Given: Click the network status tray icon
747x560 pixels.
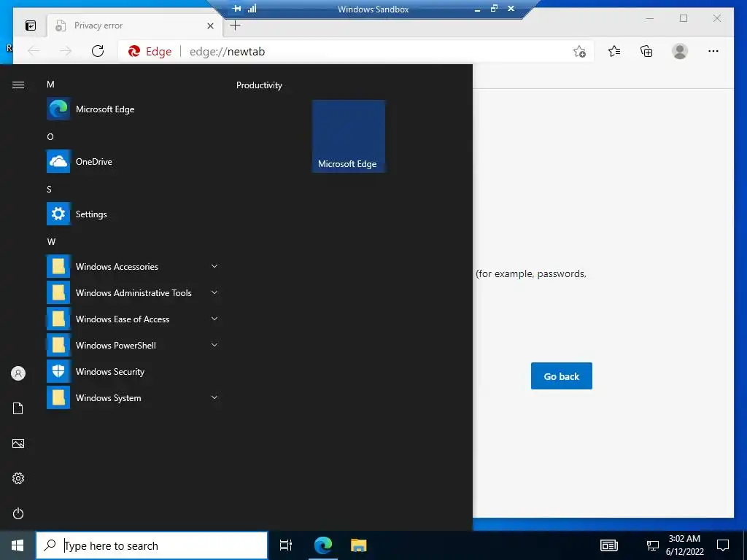Looking at the screenshot, I should 652,545.
